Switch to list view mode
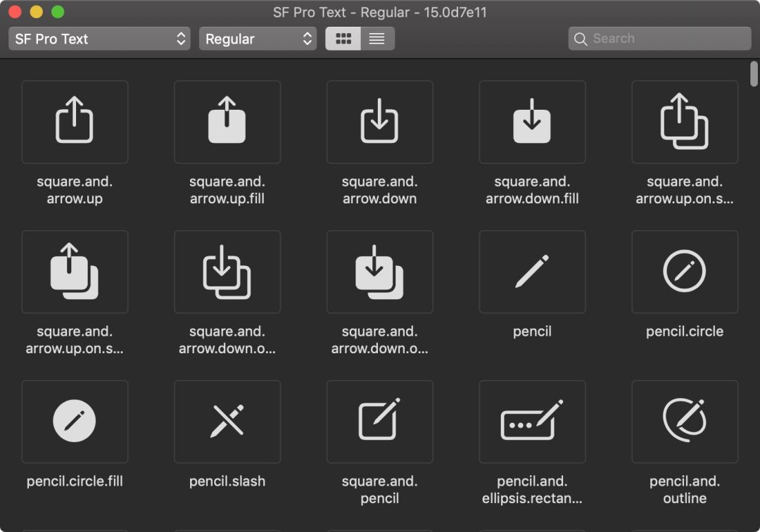 point(377,39)
